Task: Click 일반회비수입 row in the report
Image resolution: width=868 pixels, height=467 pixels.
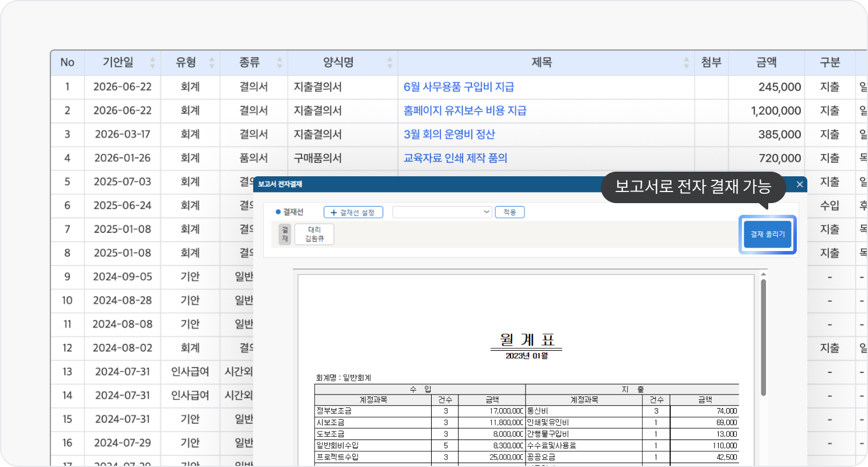Action: pos(420,445)
